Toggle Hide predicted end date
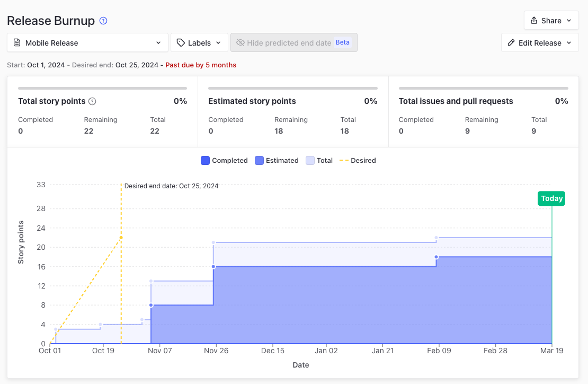 coord(289,43)
